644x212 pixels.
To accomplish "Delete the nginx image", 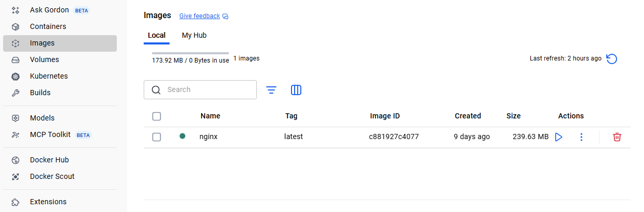I will pos(617,137).
